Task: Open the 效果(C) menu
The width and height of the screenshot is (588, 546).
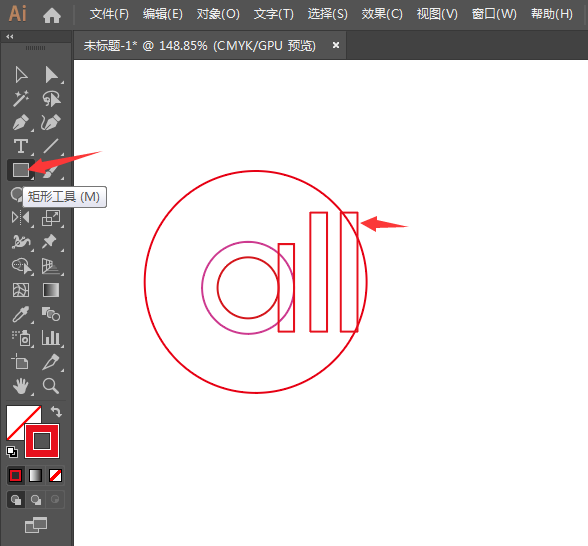Action: pyautogui.click(x=382, y=14)
